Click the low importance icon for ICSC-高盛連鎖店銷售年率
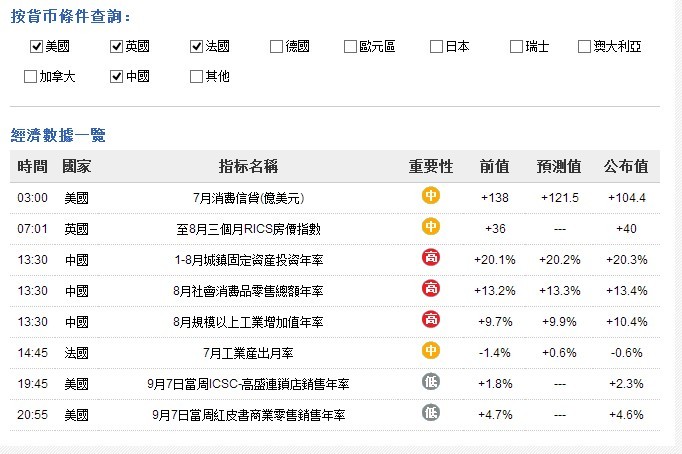This screenshot has height=454, width=682. pos(431,381)
